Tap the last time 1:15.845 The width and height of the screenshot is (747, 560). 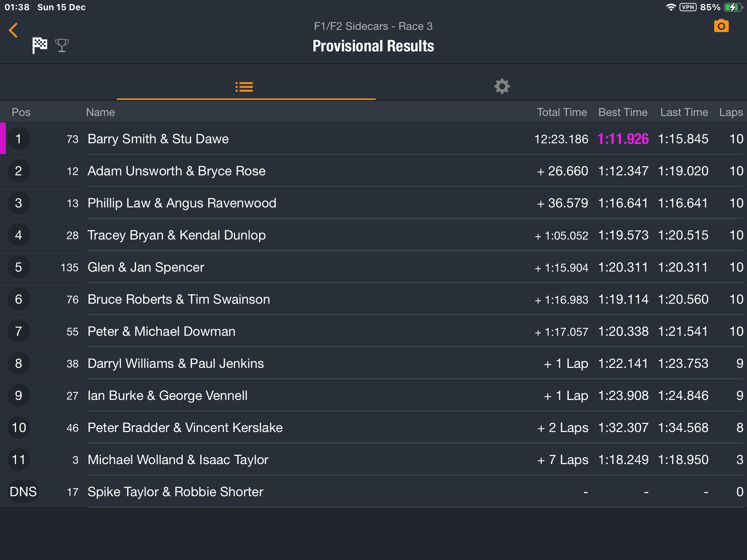tap(683, 139)
